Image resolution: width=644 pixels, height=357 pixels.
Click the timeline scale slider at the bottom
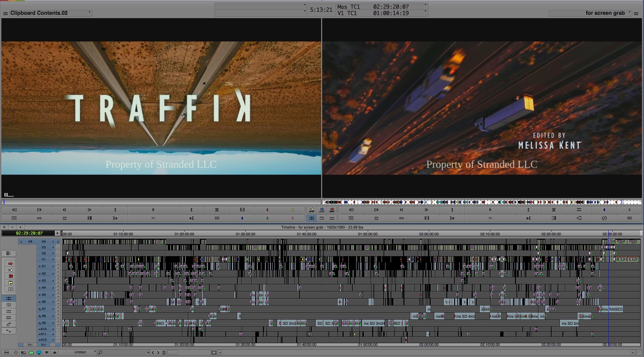[x=173, y=352]
